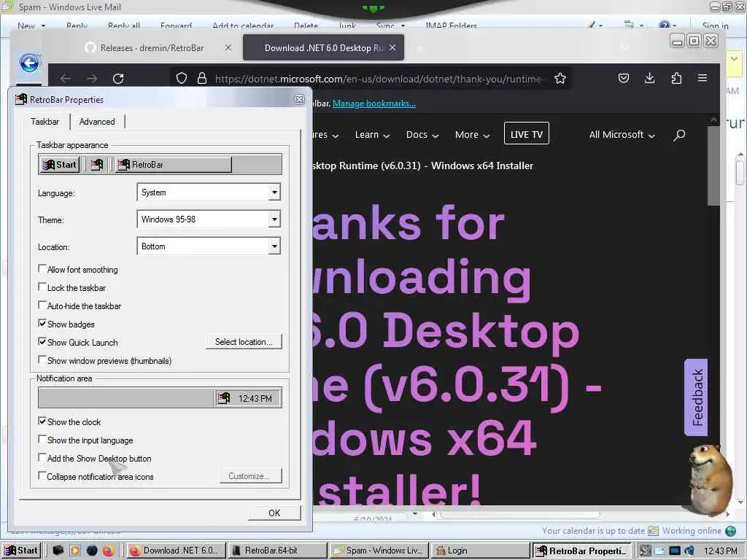Click the monitor tray icon

[x=675, y=551]
